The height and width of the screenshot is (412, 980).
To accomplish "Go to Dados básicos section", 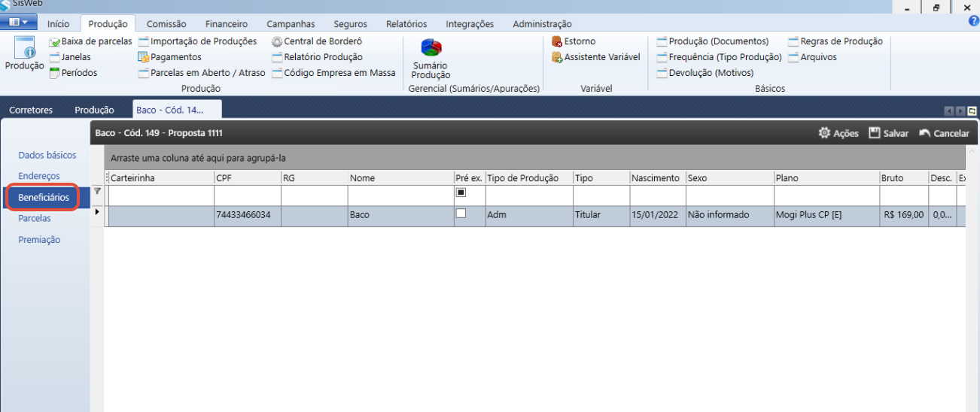I will (47, 155).
